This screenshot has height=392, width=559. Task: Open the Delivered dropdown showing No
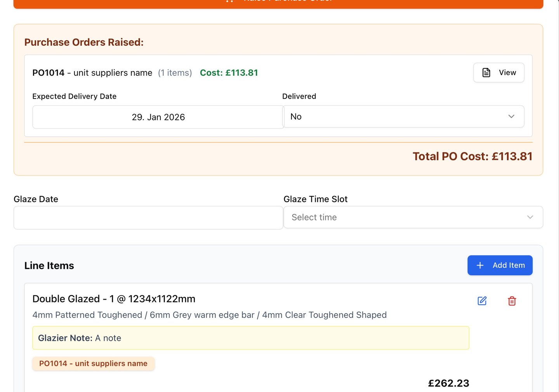point(404,116)
